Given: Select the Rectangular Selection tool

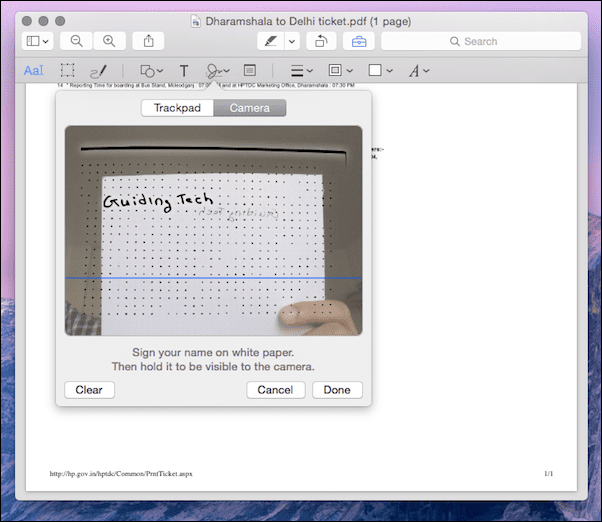Looking at the screenshot, I should (67, 71).
